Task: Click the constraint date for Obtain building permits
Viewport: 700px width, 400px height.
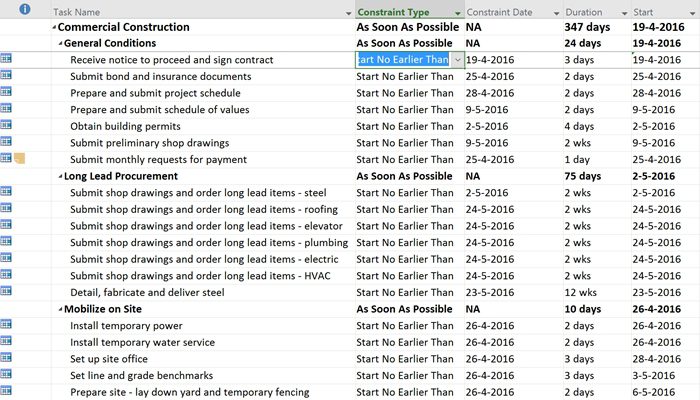Action: (487, 126)
